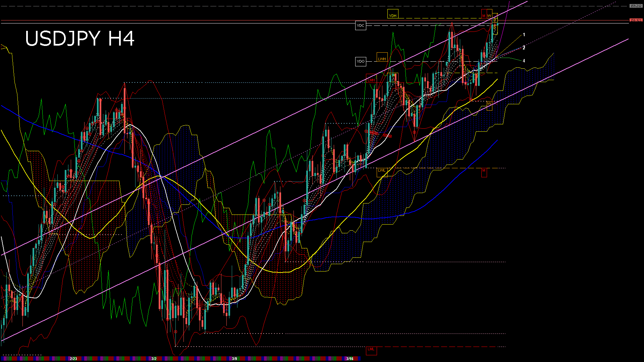644x362 pixels.
Task: Click the yellow YDH label box
Action: (392, 14)
